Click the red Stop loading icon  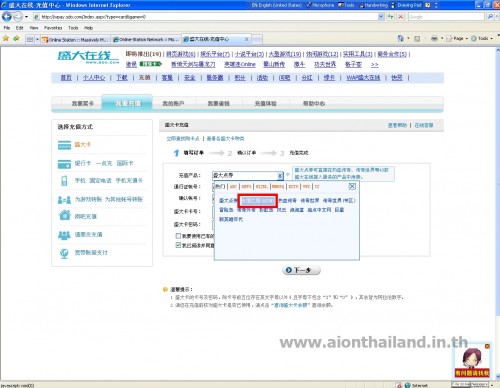(x=400, y=16)
